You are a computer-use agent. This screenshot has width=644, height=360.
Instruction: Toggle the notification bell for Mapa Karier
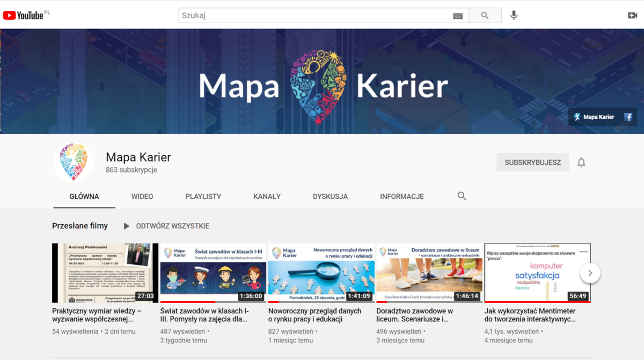(581, 162)
